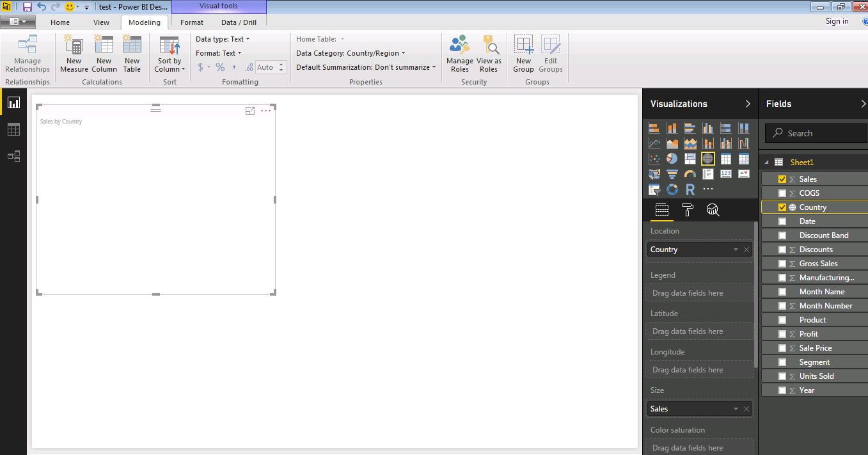Choose the Matrix visualization
The height and width of the screenshot is (455, 868).
click(x=743, y=159)
